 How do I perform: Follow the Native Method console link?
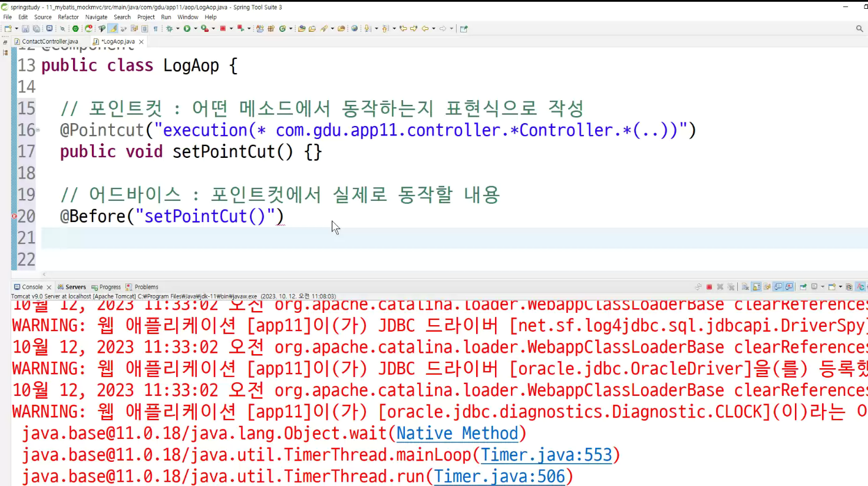tap(457, 434)
